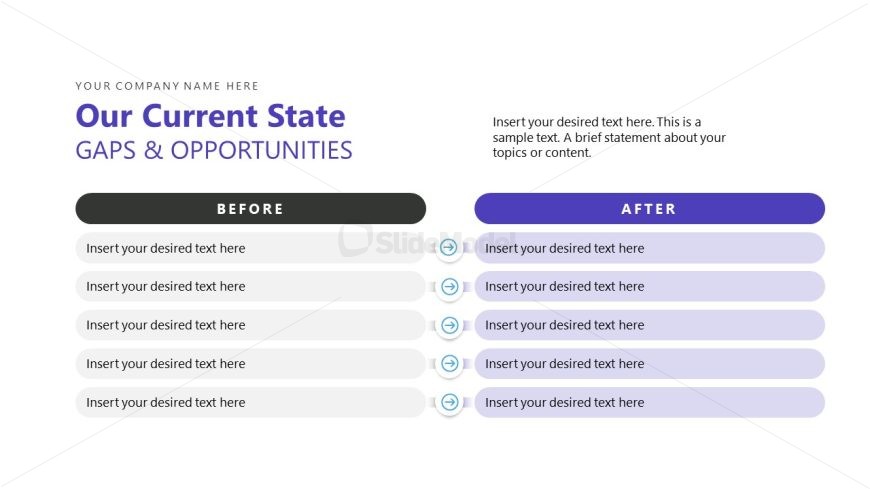Click the fourth gray row under BEFORE

pos(250,364)
